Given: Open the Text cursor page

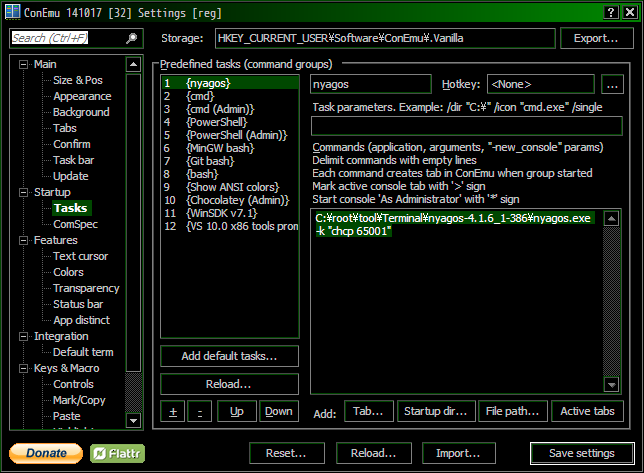Looking at the screenshot, I should coord(80,256).
